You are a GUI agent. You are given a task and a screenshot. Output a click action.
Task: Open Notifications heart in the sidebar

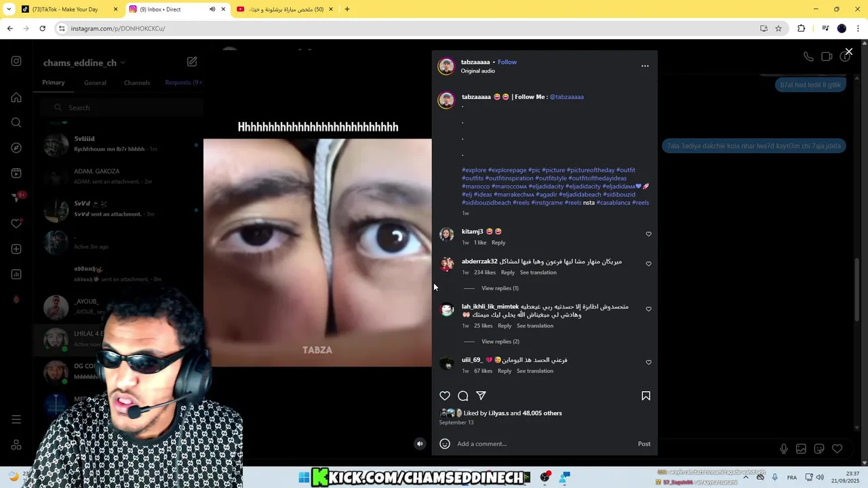(x=16, y=224)
